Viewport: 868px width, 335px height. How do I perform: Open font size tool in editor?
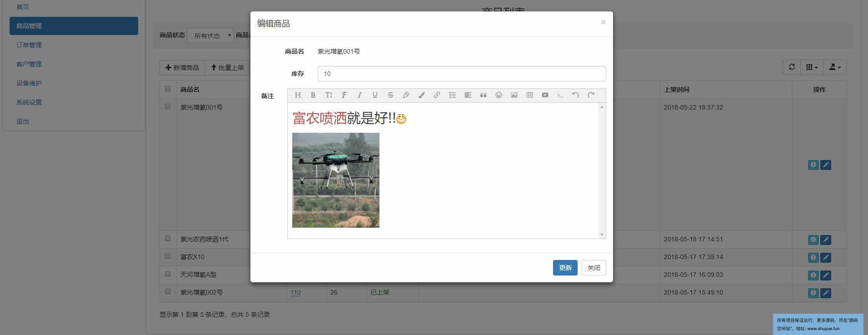click(x=329, y=95)
